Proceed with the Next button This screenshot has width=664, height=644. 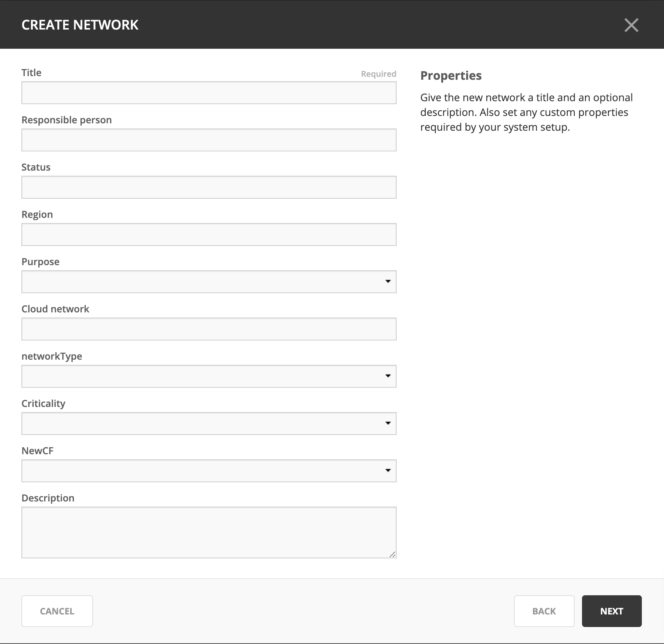point(612,611)
